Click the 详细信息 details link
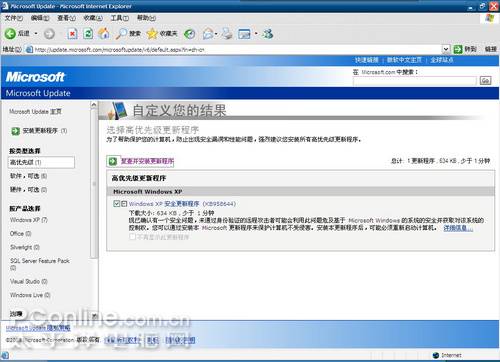Viewport: 500px width, 362px height. click(458, 228)
